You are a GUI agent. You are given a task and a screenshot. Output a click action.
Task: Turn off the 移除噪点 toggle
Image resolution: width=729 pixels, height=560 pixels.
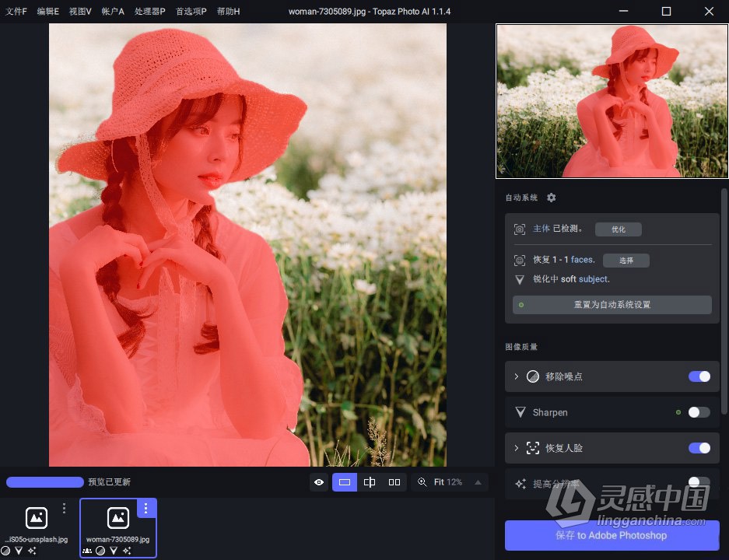pyautogui.click(x=699, y=376)
